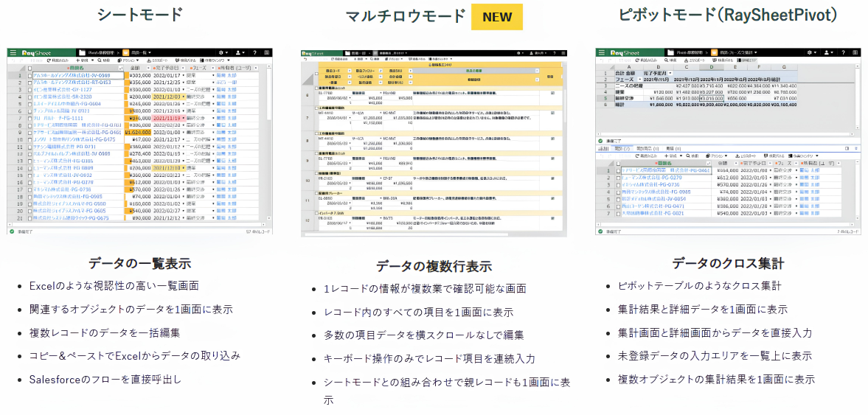
Task: Click undo arrow in Multi-row mode toolbar
Action: [x=305, y=59]
